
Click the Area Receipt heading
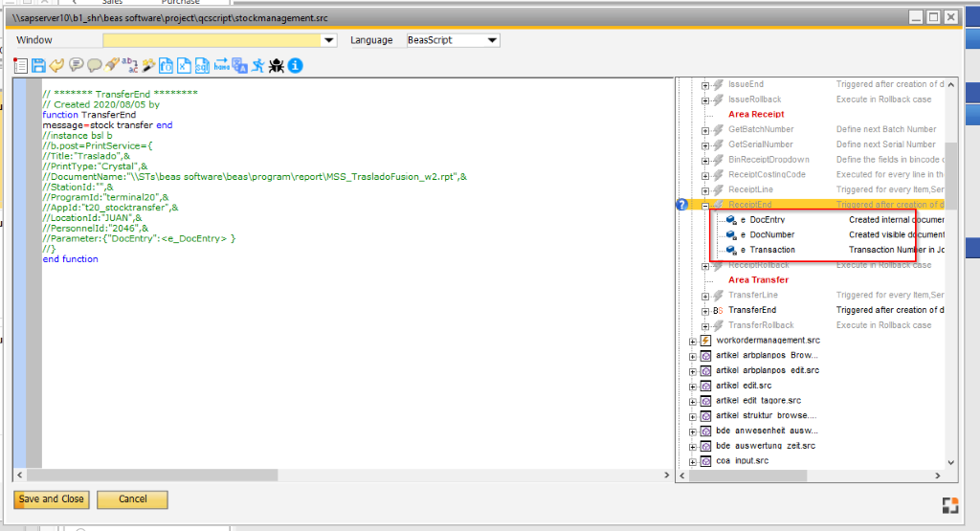[x=756, y=114]
